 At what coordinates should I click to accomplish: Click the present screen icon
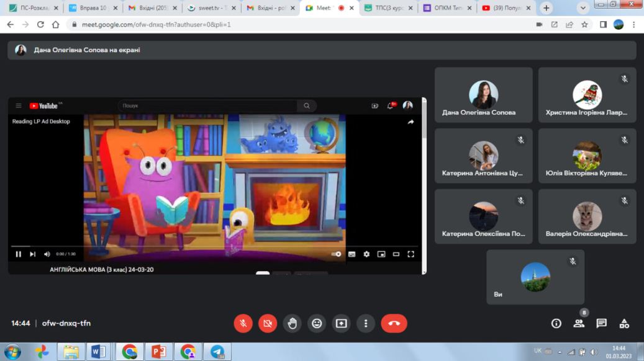(x=341, y=323)
